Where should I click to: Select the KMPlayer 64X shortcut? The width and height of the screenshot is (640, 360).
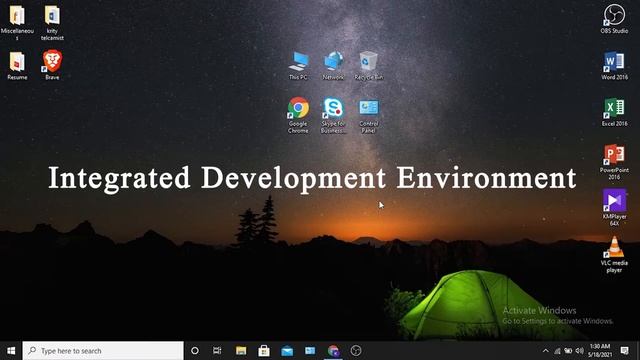pos(614,208)
